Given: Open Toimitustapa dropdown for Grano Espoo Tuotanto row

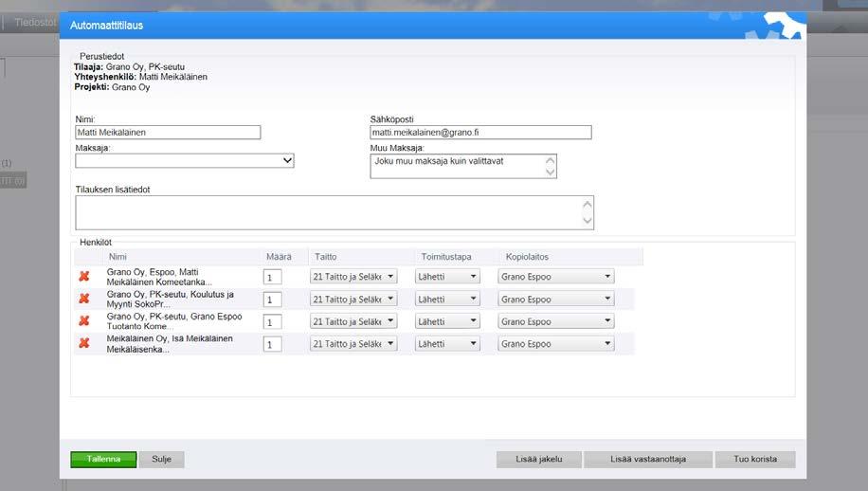Looking at the screenshot, I should pos(447,321).
